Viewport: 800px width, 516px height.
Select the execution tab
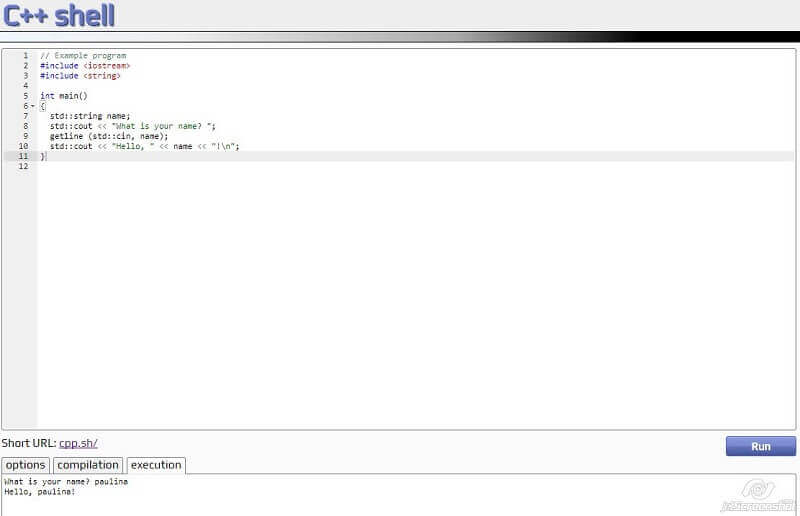tap(156, 465)
